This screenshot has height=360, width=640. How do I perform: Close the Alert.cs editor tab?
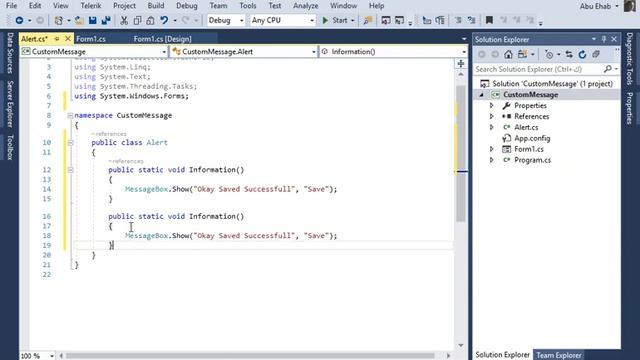(68, 39)
